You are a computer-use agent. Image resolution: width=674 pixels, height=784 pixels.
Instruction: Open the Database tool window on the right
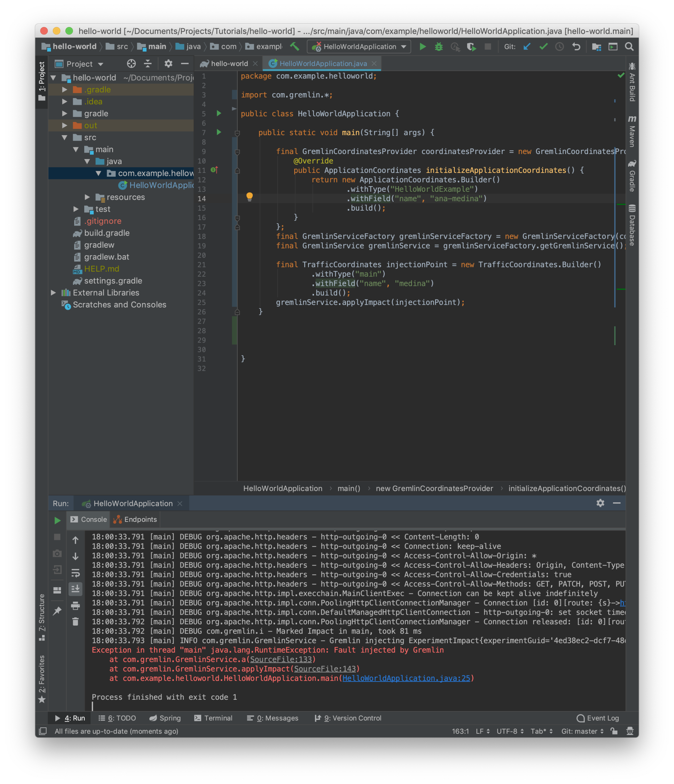click(x=632, y=225)
